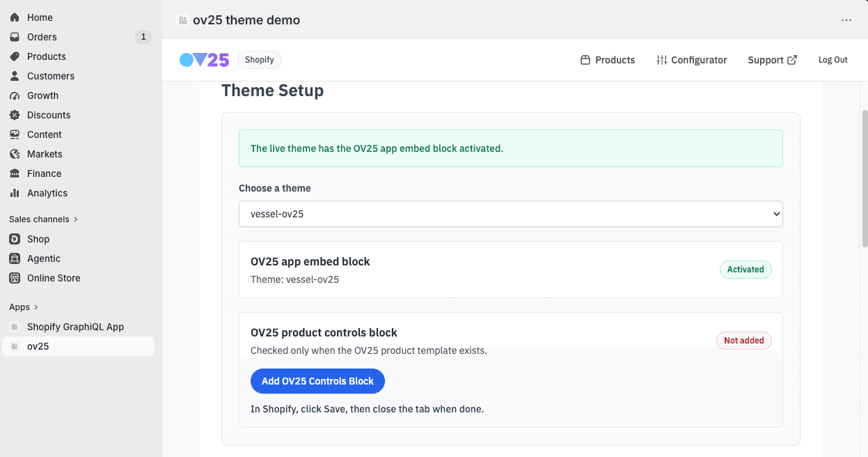This screenshot has width=868, height=457.
Task: Click the Shopify GraphiQL App icon
Action: pos(15,327)
